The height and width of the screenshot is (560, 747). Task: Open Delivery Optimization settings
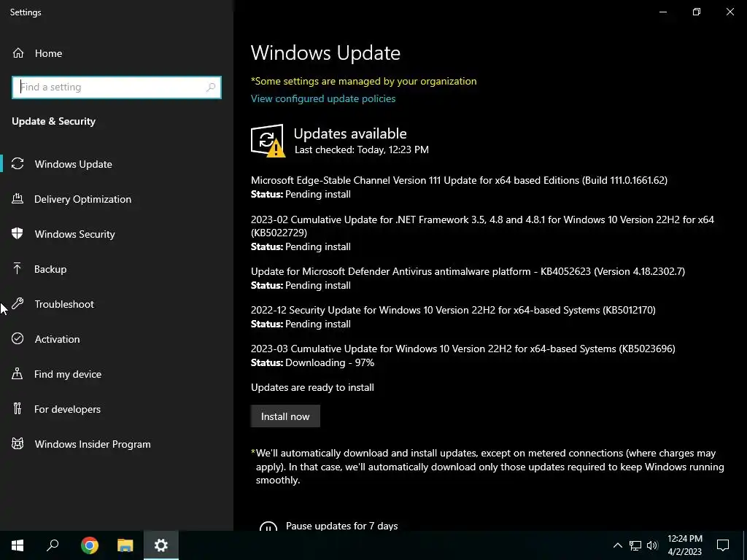pyautogui.click(x=117, y=199)
